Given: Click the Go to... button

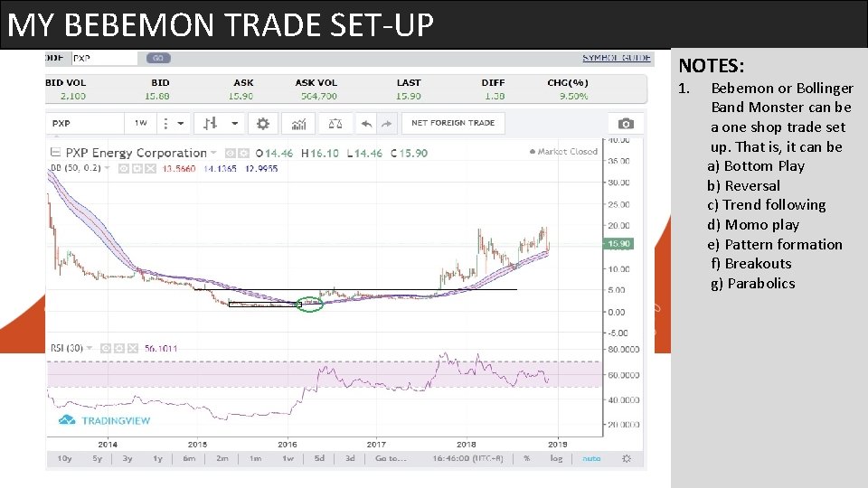Looking at the screenshot, I should pyautogui.click(x=391, y=459).
